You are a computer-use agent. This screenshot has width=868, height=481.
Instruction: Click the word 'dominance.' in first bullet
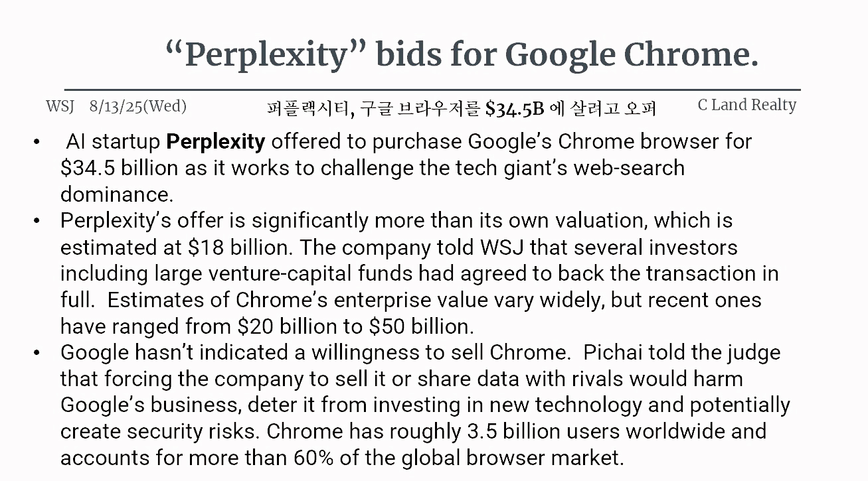tap(117, 194)
